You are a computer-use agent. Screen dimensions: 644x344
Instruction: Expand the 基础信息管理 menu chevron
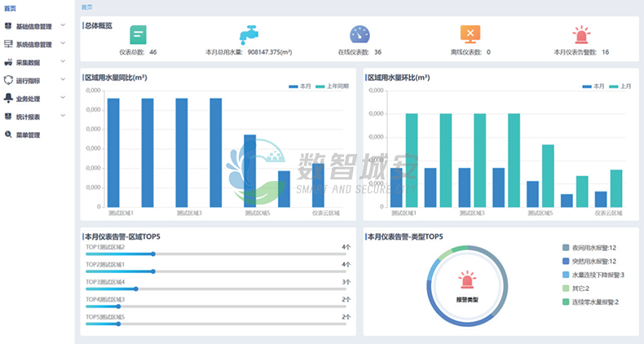[x=63, y=26]
